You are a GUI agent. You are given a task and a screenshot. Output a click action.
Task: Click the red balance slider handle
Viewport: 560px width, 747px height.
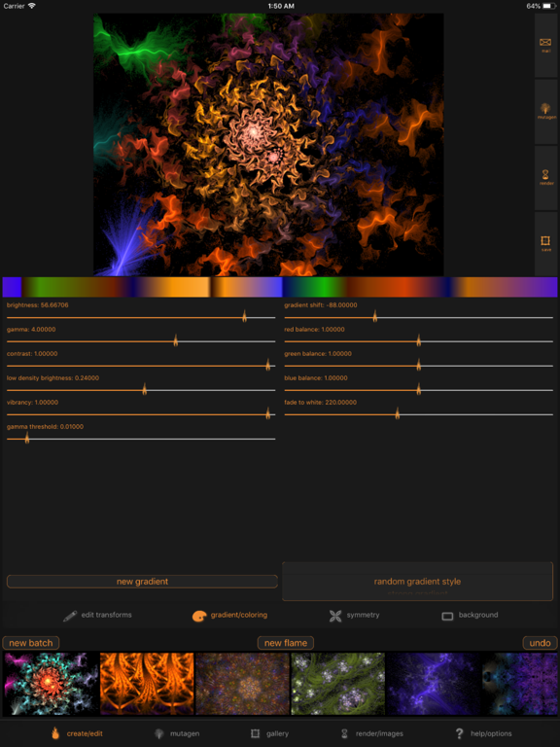[x=419, y=340]
